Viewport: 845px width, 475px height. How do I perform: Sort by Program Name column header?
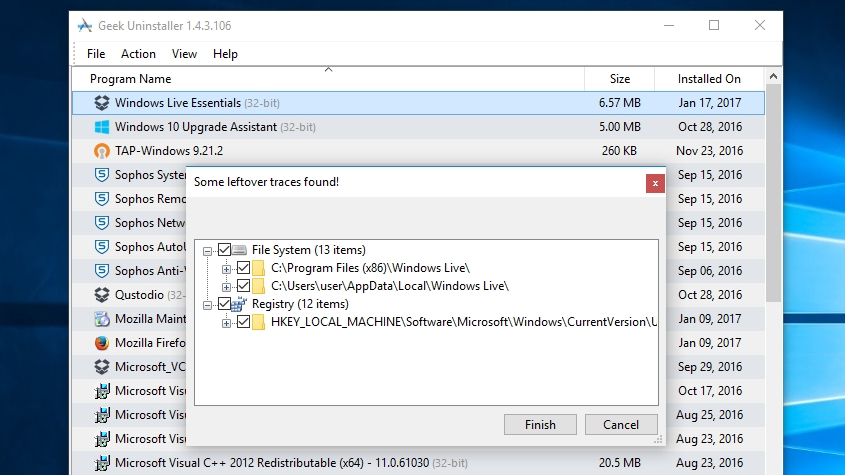click(328, 79)
